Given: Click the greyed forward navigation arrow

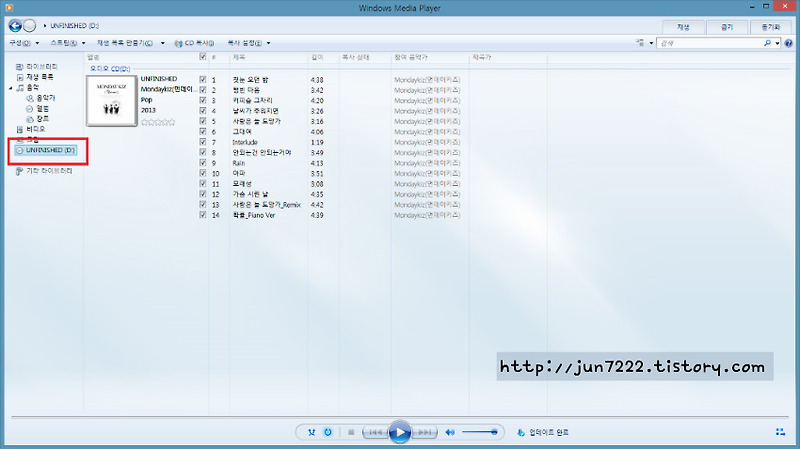Looking at the screenshot, I should [x=30, y=26].
